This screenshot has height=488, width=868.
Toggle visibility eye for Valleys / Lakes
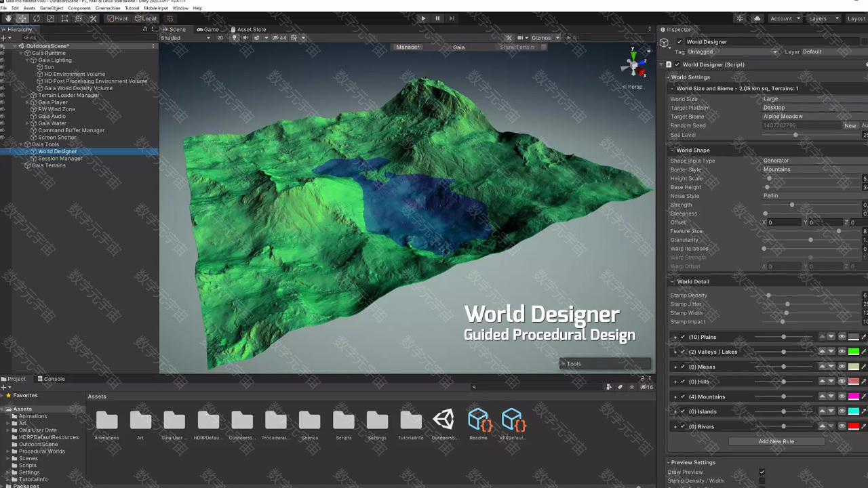point(842,352)
